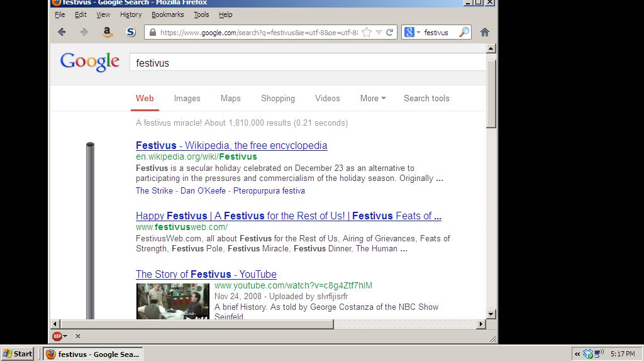Click the vertical scrollbar thumb
Screen dimensions: 644x362
[491, 94]
